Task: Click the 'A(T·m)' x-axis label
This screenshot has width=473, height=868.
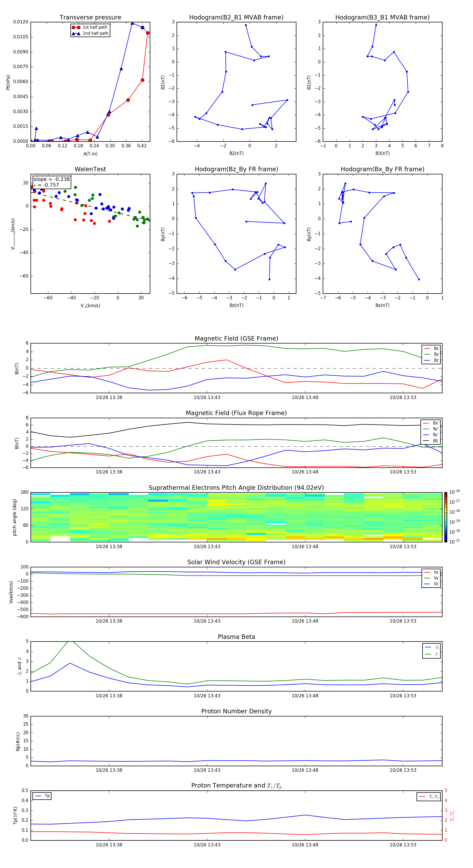Action: click(90, 154)
